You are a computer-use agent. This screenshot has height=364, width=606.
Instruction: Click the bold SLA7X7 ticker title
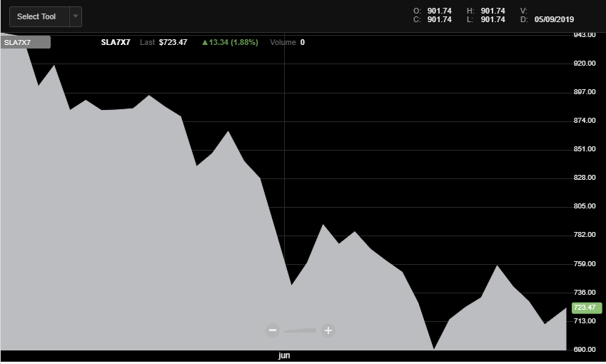pos(116,42)
